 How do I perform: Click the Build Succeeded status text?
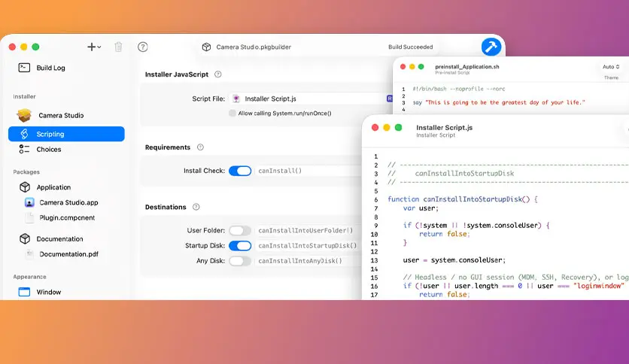coord(410,47)
